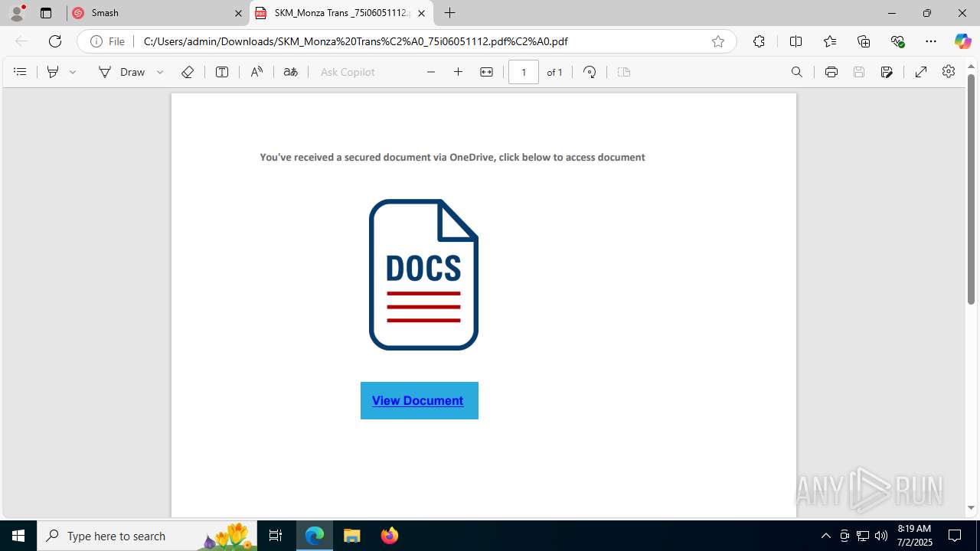980x551 pixels.
Task: Click the browser profile icon
Action: tap(17, 12)
